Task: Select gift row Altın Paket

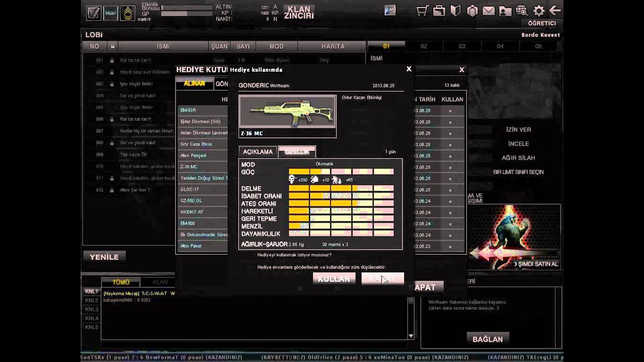Action: (x=203, y=246)
